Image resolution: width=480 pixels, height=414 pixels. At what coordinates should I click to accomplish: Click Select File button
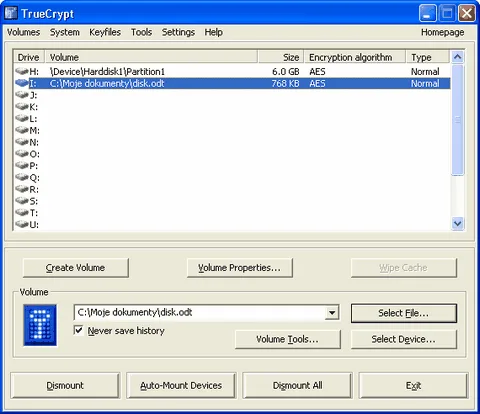[404, 313]
